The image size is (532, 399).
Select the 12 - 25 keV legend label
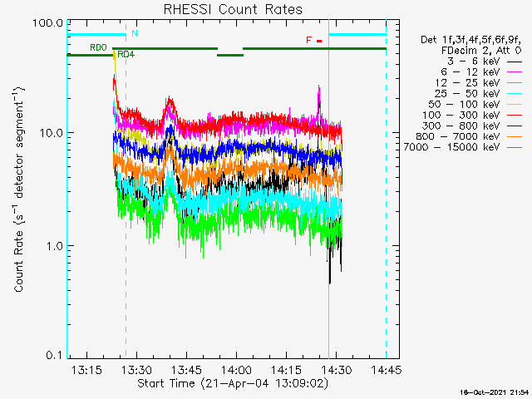tap(467, 83)
